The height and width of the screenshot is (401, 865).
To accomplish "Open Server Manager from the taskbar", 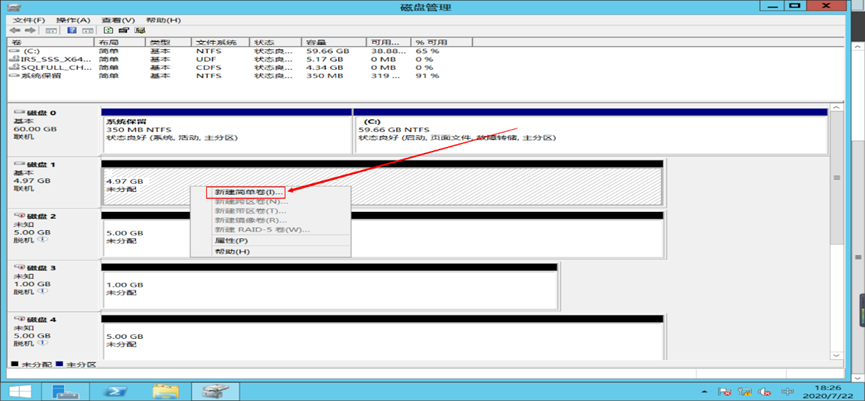I will tap(66, 391).
